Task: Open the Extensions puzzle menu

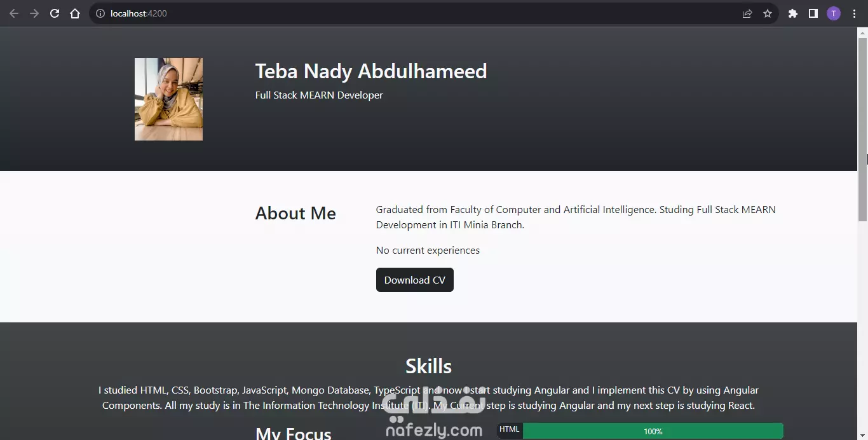Action: (x=793, y=13)
